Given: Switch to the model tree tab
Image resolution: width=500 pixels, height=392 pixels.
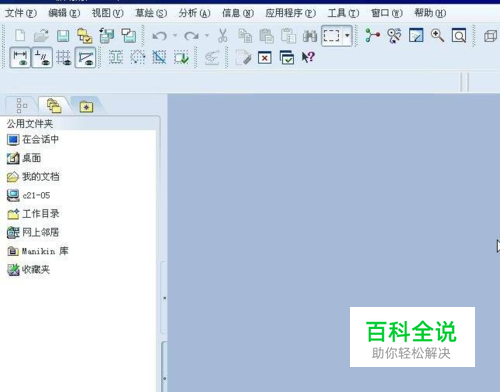Looking at the screenshot, I should [21, 106].
